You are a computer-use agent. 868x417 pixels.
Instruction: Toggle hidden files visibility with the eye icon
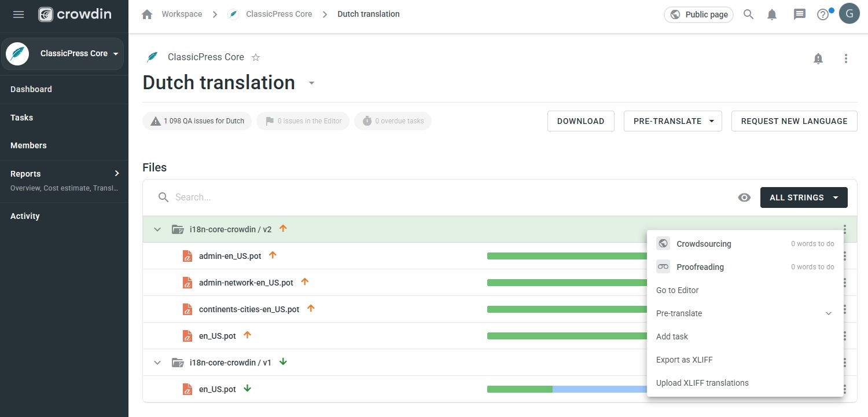pyautogui.click(x=744, y=197)
